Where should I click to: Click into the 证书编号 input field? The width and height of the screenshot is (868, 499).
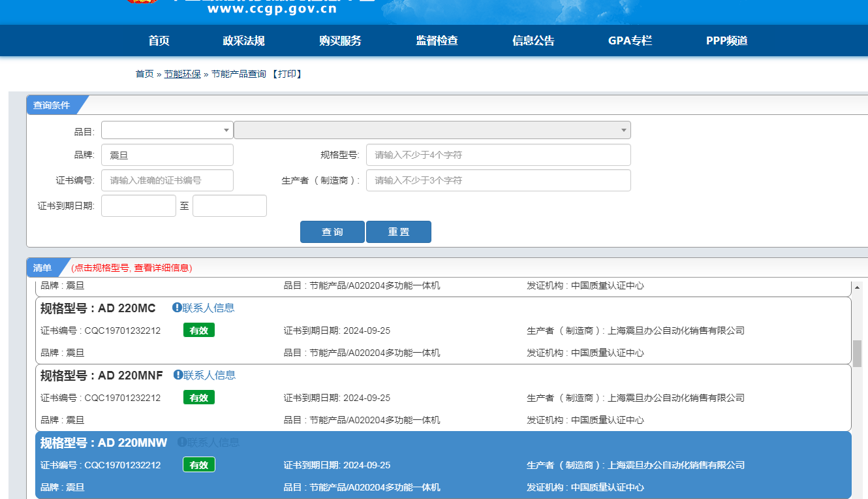(167, 180)
